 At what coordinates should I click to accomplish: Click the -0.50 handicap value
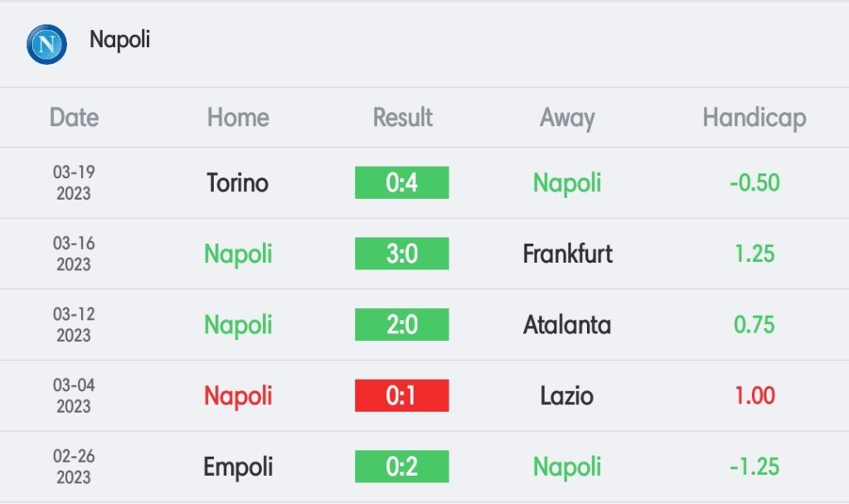pos(754,183)
